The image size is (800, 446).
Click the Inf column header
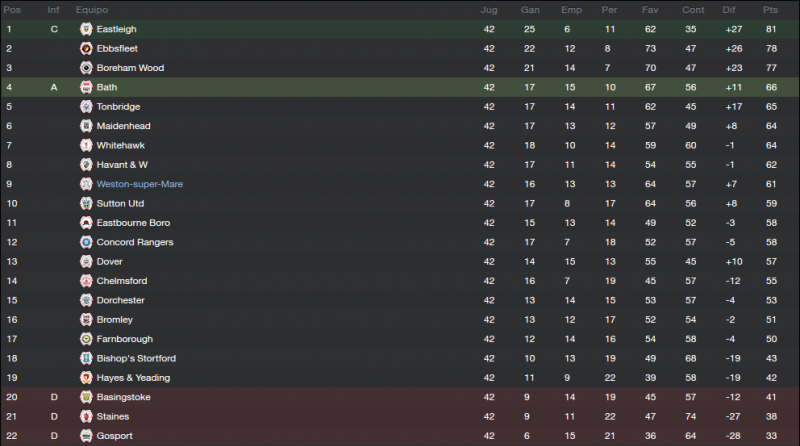tap(54, 10)
